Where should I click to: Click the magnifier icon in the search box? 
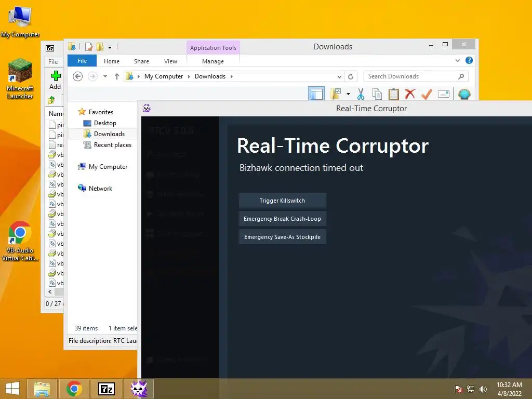click(461, 76)
